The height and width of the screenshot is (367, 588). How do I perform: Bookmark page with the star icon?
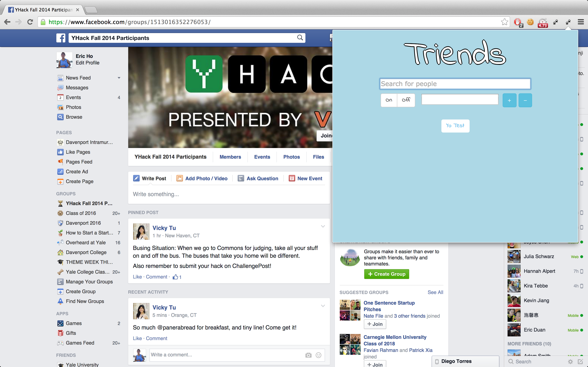pyautogui.click(x=504, y=22)
